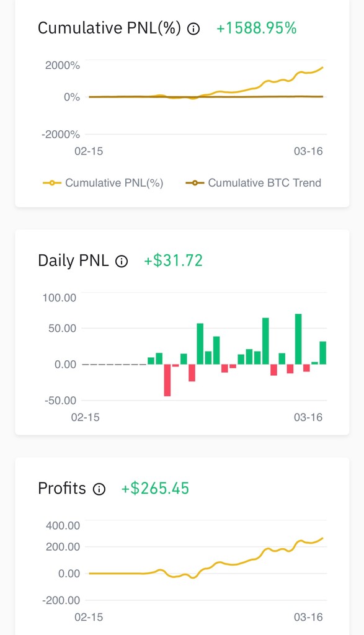Select the largest red loss bar
This screenshot has height=635, width=364.
click(x=167, y=380)
